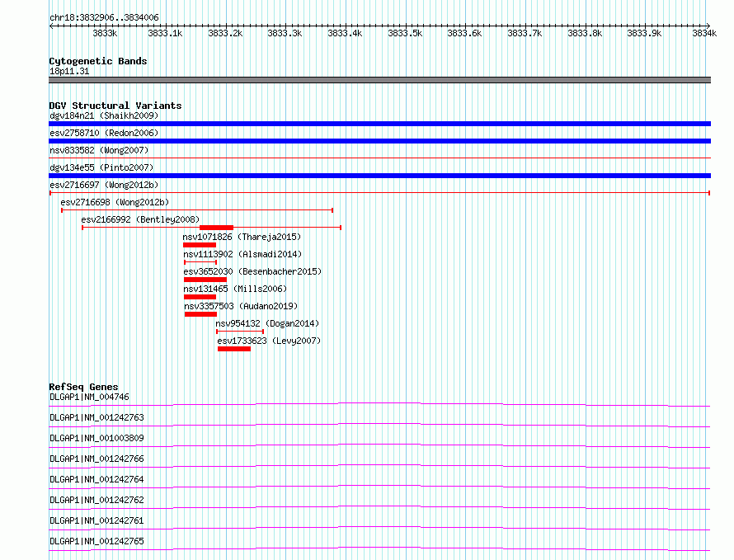Click the chr18:3832906..3834006 coordinate label
Image resolution: width=734 pixels, height=560 pixels.
click(105, 17)
